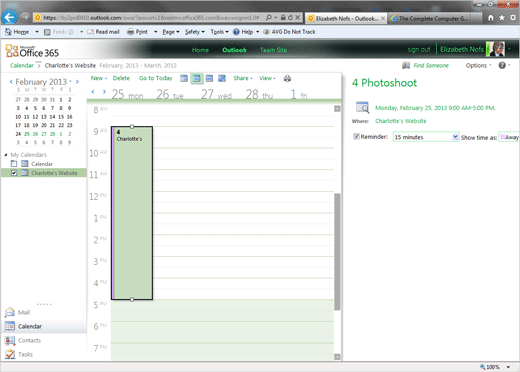Click Find Someone link
The height and width of the screenshot is (372, 520).
431,65
